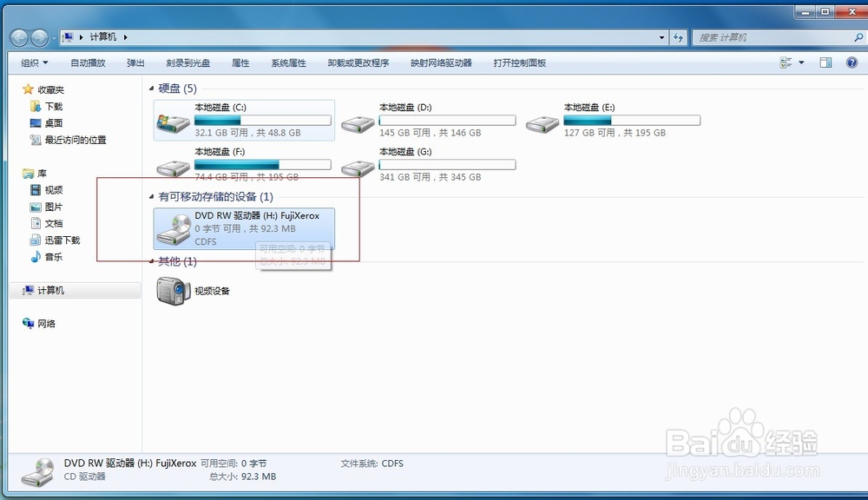
Task: Click the search magnifier icon
Action: [858, 37]
